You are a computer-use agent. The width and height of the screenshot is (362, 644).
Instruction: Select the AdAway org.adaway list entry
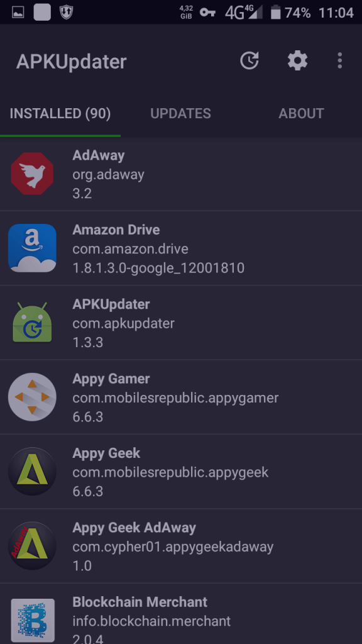[181, 174]
